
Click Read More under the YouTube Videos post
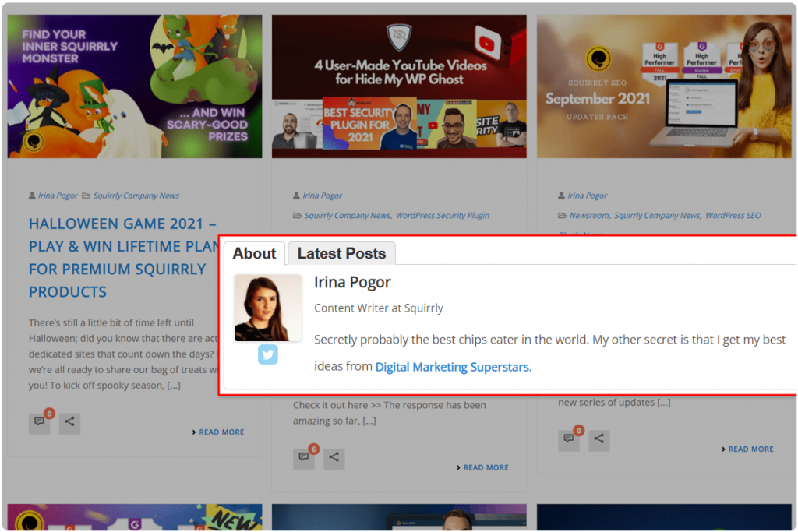(x=486, y=468)
